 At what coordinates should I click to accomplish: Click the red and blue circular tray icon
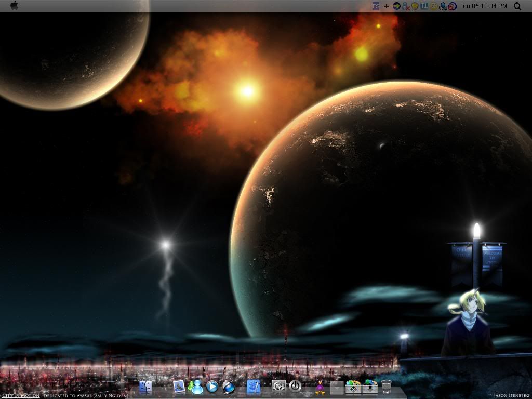point(453,6)
